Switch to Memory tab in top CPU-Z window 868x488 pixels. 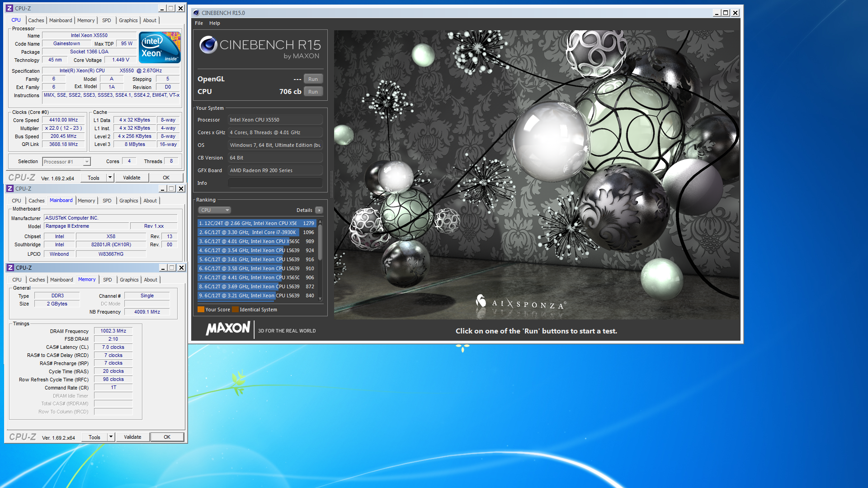click(86, 20)
